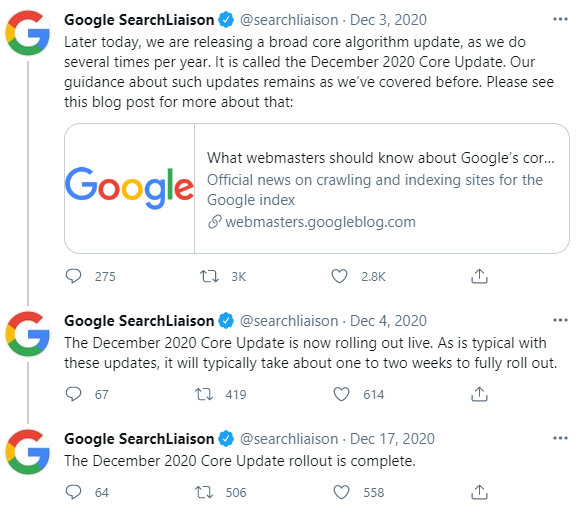
Task: Share the Dec 4, 2020 tweet
Action: [479, 394]
